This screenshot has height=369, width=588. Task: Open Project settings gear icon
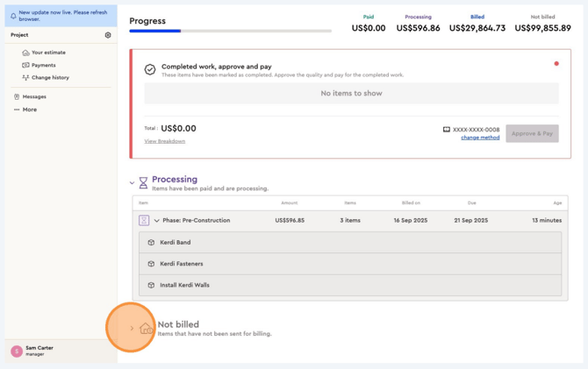pos(108,35)
